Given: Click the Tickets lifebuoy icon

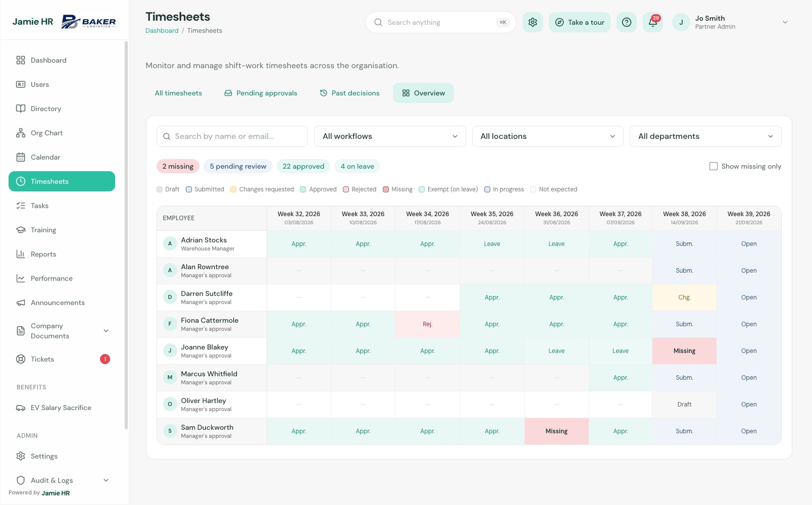Looking at the screenshot, I should click(21, 359).
